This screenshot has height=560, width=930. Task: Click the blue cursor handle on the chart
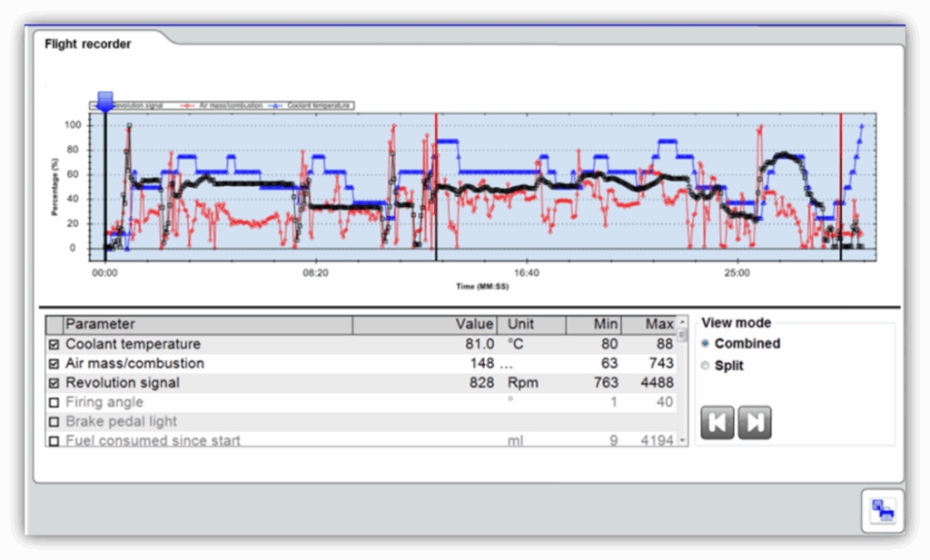(104, 101)
